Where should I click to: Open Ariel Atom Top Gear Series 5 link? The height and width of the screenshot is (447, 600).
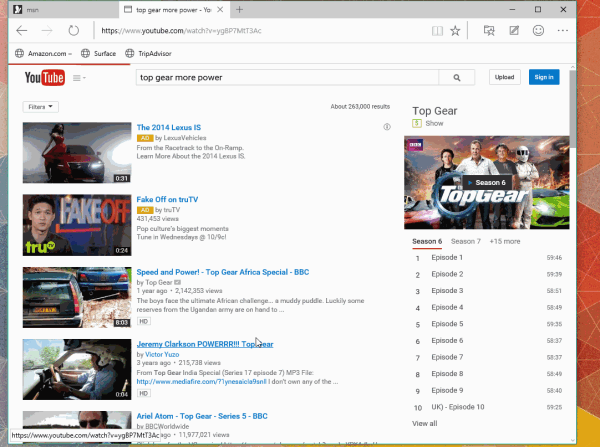pos(202,416)
